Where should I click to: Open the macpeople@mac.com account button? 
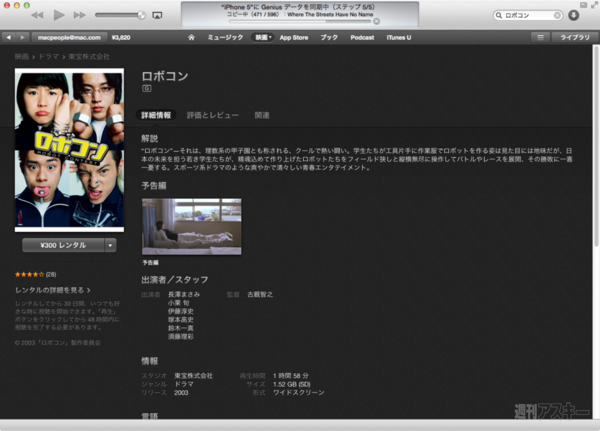click(x=69, y=38)
